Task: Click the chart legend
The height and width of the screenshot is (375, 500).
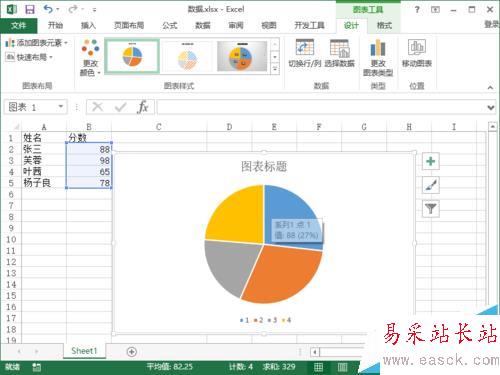Action: (265, 320)
